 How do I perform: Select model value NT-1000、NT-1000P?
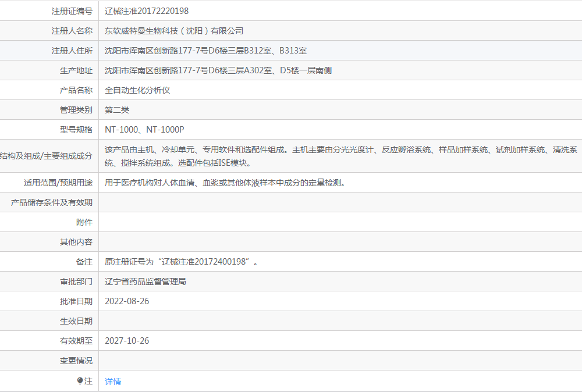tap(144, 130)
